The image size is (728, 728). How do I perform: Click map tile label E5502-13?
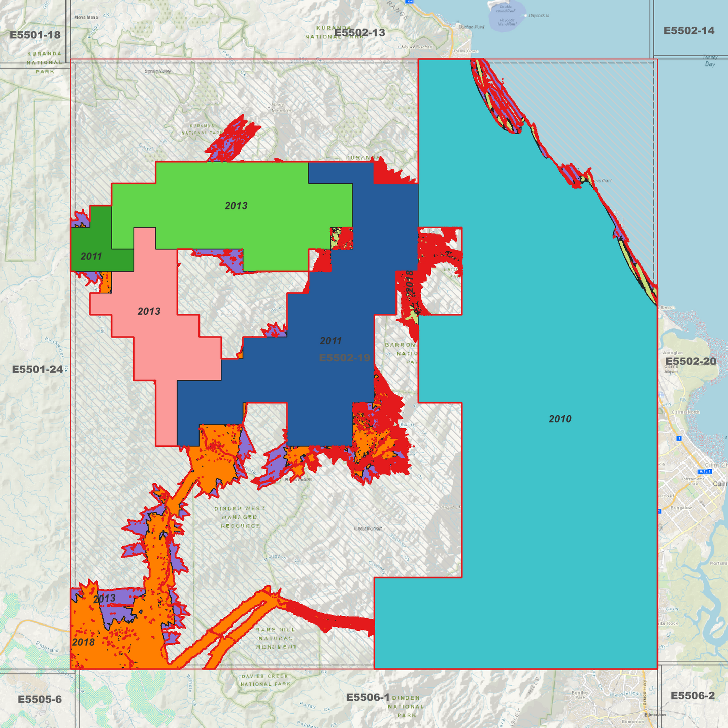pos(360,33)
